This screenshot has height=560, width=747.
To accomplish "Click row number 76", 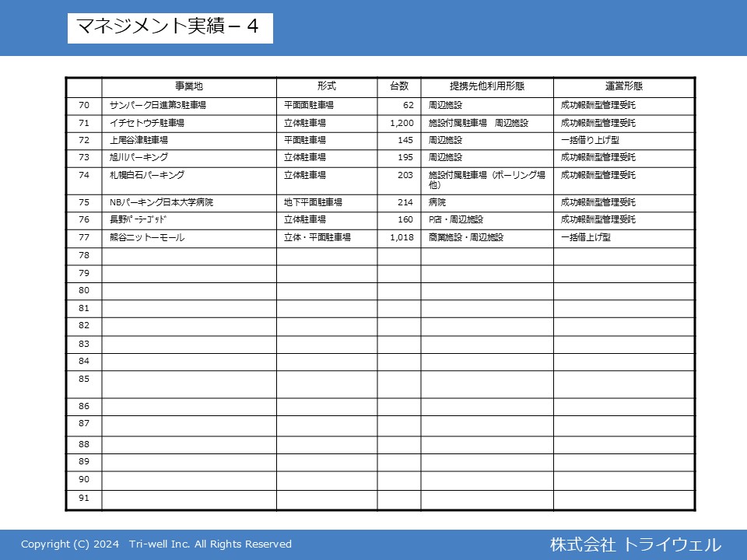I will [84, 219].
